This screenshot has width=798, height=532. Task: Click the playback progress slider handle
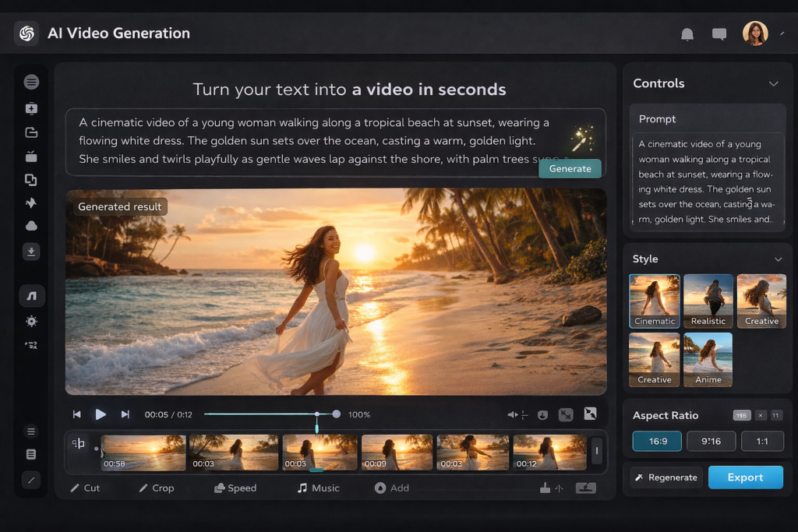tap(317, 414)
